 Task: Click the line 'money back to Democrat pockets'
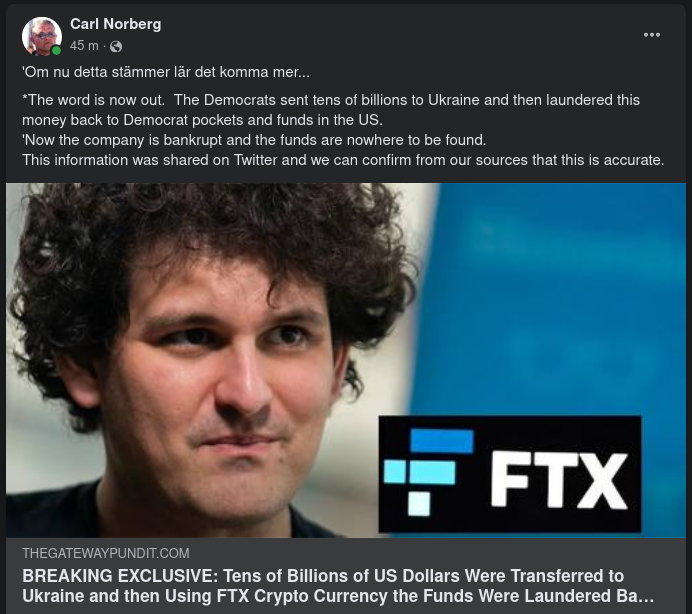pos(203,120)
